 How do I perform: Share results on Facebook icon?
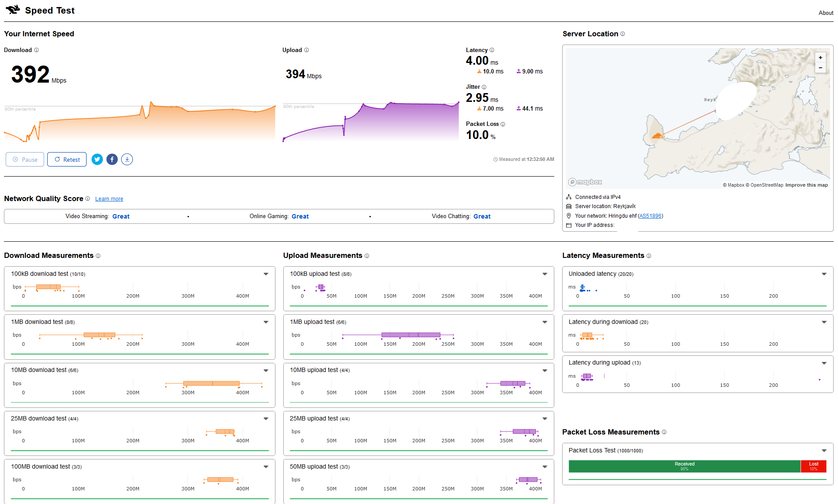click(112, 160)
